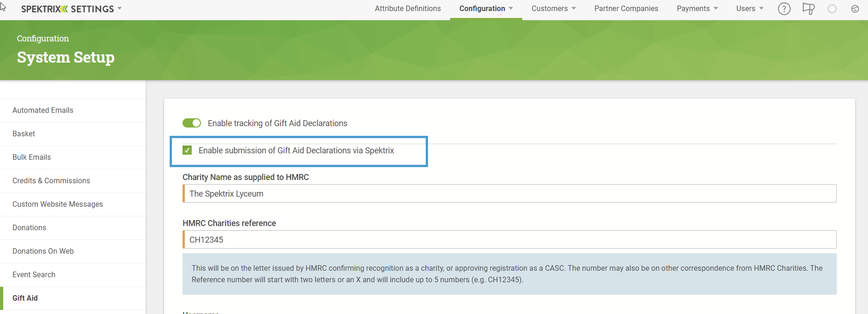Select Bulk Emails in sidebar

click(x=73, y=157)
